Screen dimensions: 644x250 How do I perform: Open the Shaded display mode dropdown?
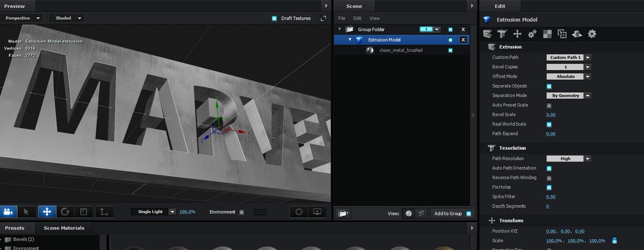pyautogui.click(x=67, y=18)
